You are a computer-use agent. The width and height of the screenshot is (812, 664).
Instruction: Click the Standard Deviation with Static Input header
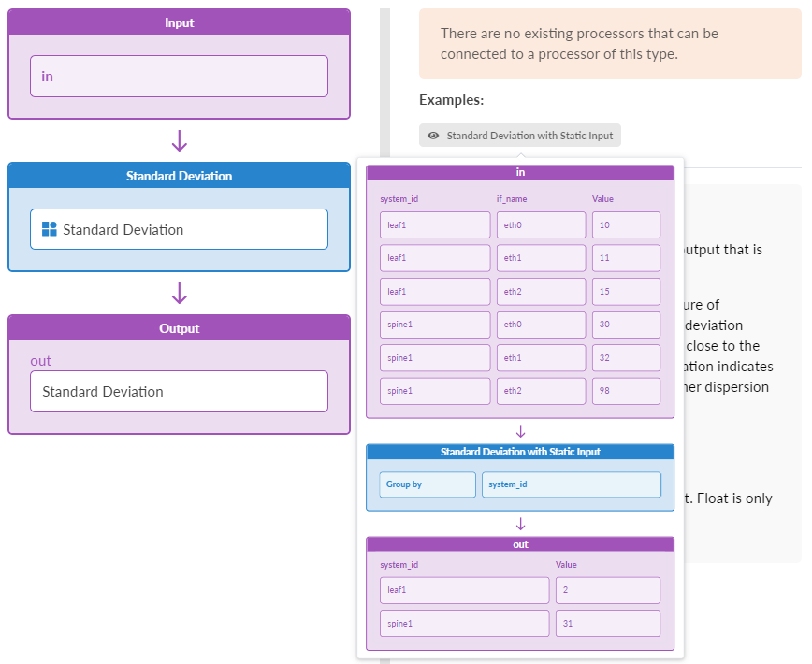[520, 452]
